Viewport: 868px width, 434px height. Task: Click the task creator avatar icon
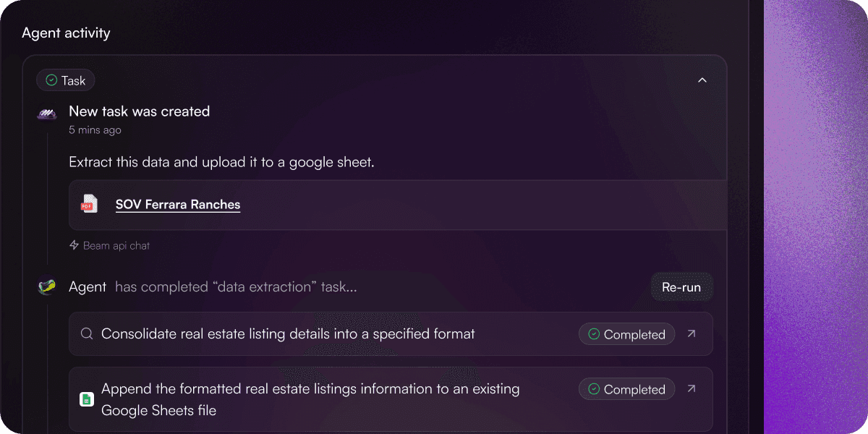[x=47, y=114]
